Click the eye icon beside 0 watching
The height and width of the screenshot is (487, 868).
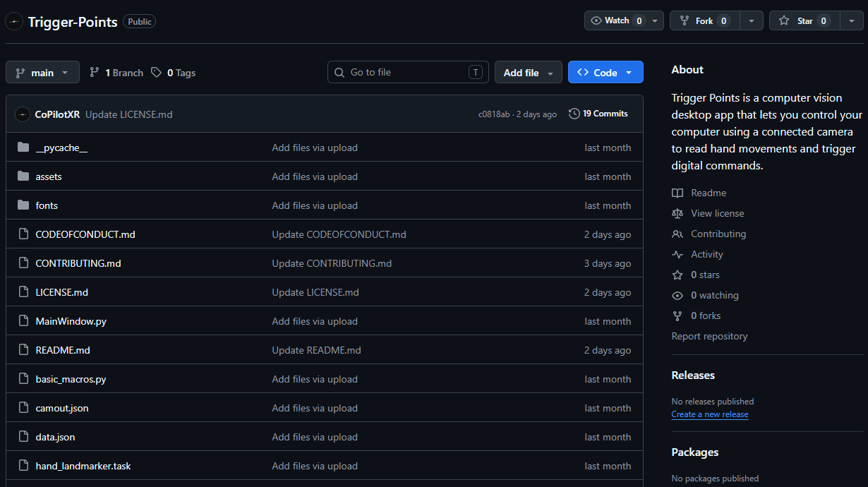[x=677, y=295]
